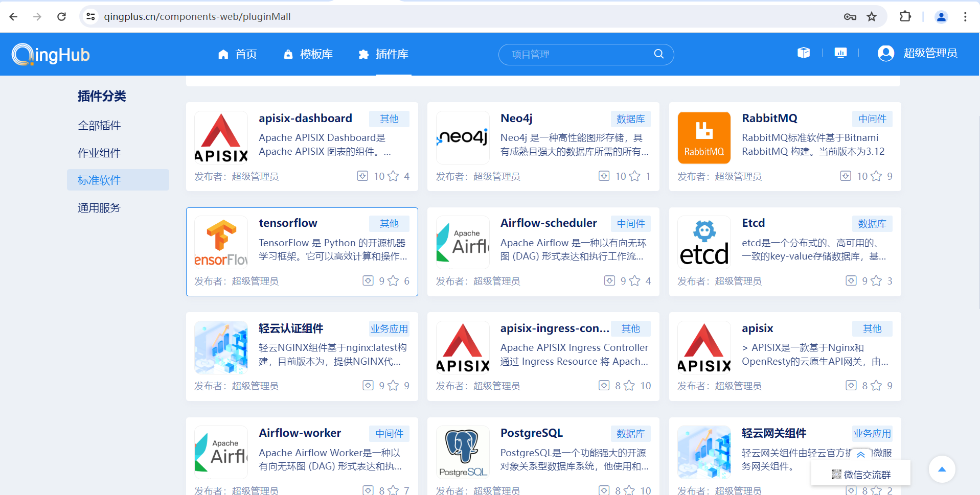
Task: Switch to the 模板库 tab
Action: (x=308, y=54)
